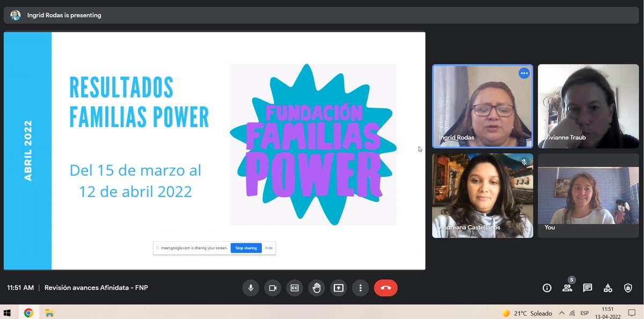Open weather widget 21°C Soleado
The image size is (644, 319).
pyautogui.click(x=526, y=313)
